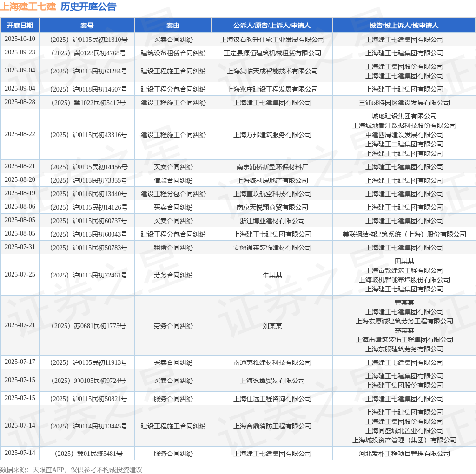The width and height of the screenshot is (476, 474).
Task: Click plaintiff 牛某某
Action: click(x=272, y=275)
